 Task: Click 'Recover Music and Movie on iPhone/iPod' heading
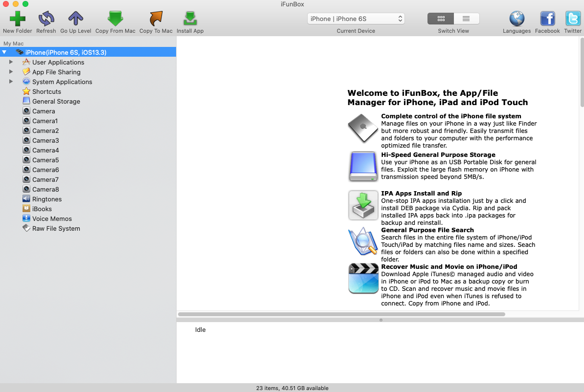[449, 266]
